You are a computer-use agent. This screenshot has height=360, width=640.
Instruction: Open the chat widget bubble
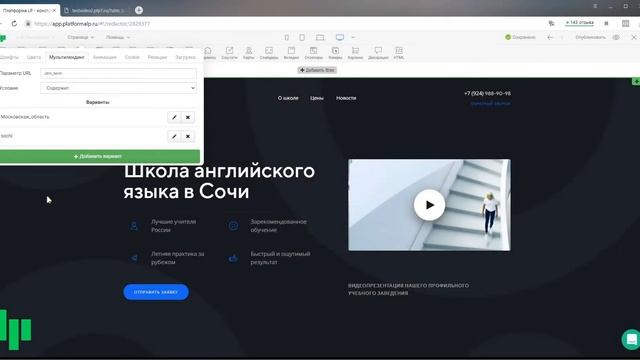(631, 339)
